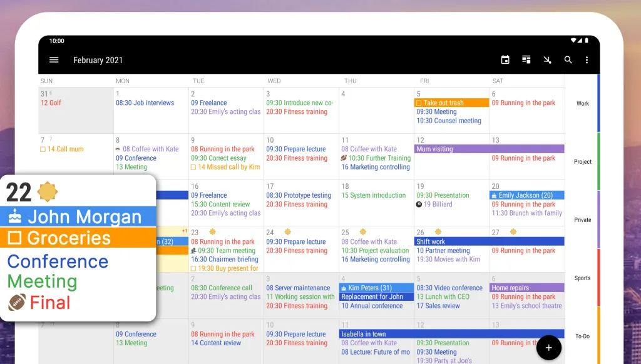
Task: Open the date picker toolbar icon
Action: (x=505, y=59)
